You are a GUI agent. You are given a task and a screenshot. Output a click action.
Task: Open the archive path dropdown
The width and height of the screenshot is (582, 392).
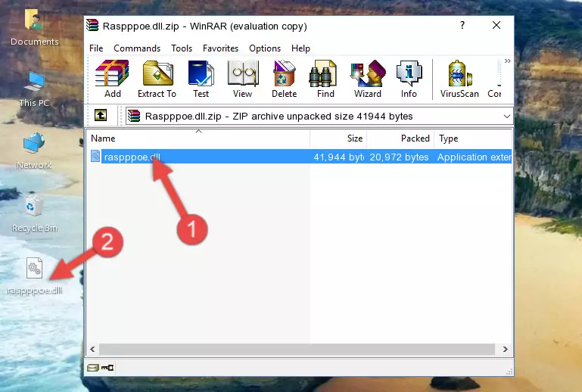point(506,117)
